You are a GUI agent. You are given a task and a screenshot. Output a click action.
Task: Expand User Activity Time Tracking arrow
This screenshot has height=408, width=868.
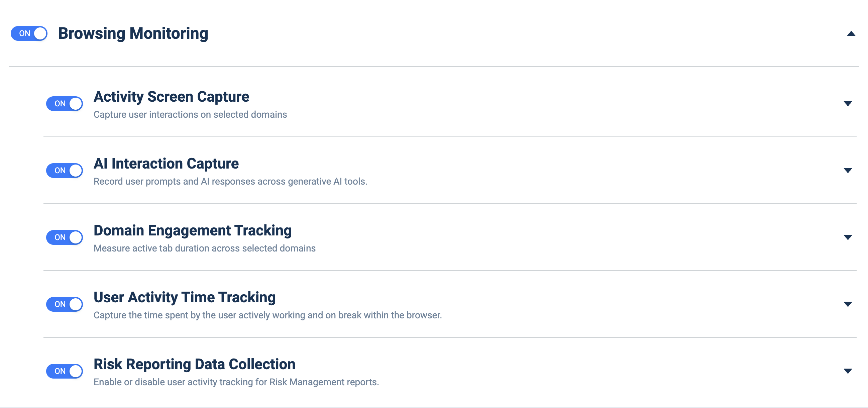848,304
